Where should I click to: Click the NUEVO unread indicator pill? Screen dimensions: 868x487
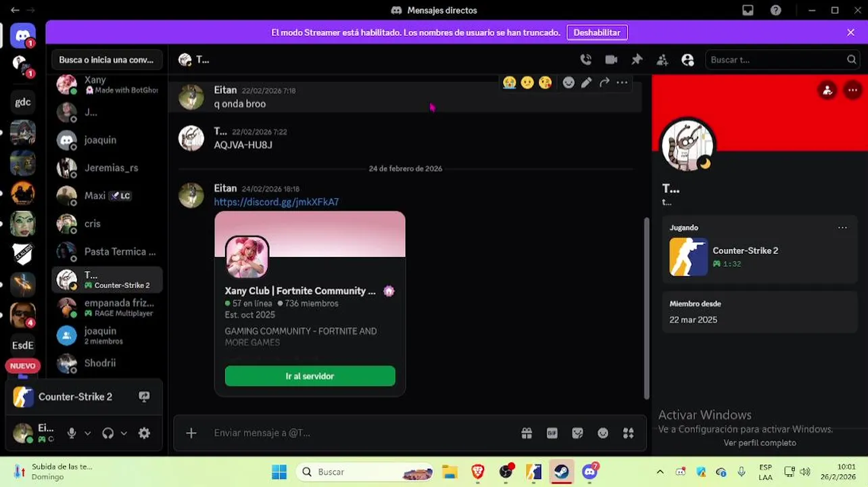23,366
